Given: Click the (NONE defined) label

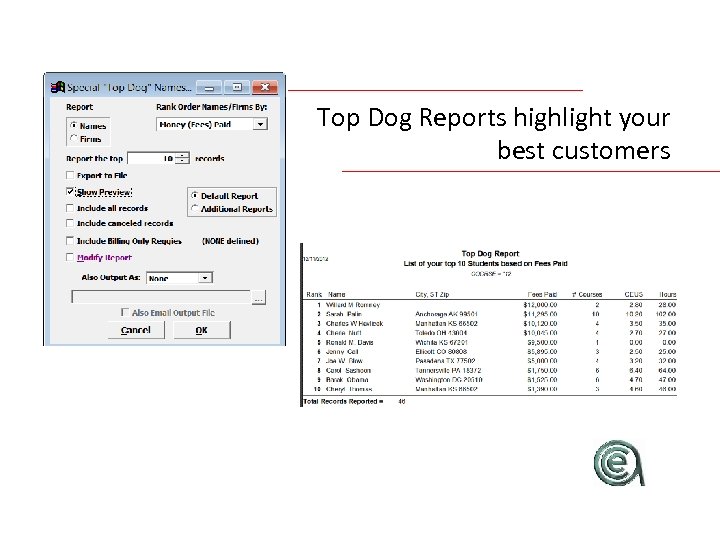Looking at the screenshot, I should (x=231, y=241).
